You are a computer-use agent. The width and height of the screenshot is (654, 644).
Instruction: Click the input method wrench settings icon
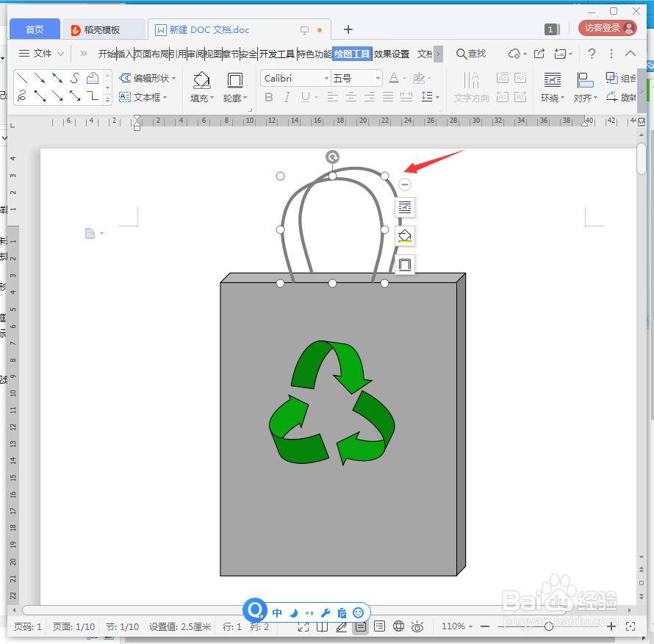[x=326, y=612]
